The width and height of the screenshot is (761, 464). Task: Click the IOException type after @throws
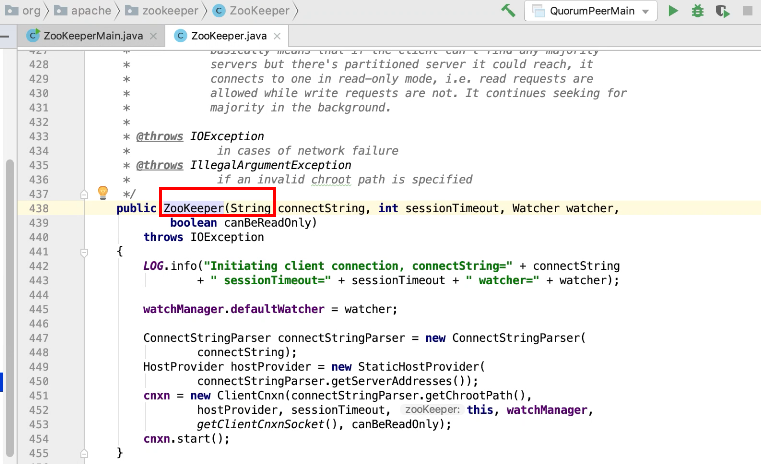click(227, 136)
